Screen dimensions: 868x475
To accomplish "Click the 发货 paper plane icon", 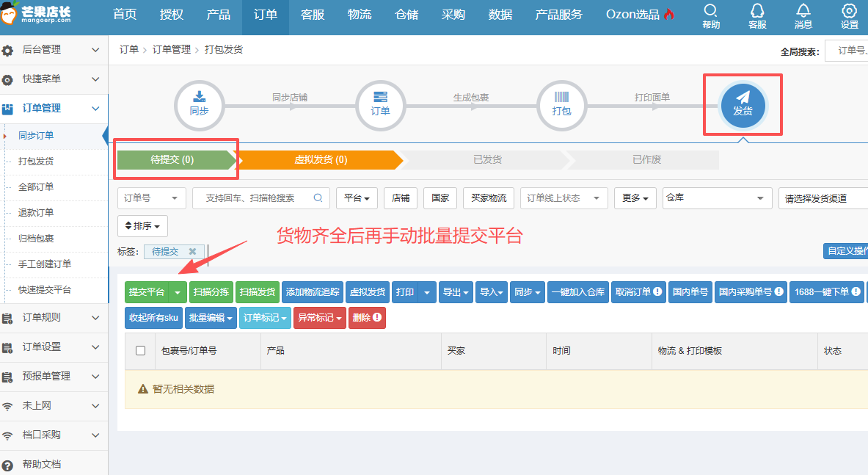I will pyautogui.click(x=743, y=105).
